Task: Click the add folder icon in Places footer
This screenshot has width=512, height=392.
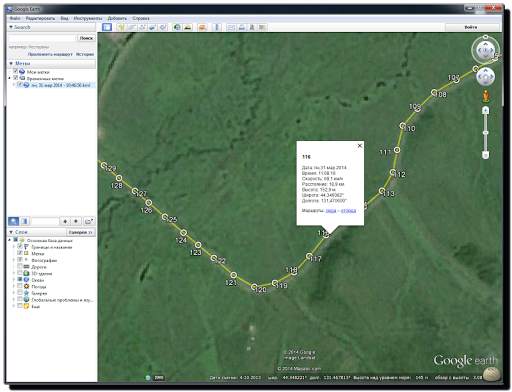Action: point(89,221)
